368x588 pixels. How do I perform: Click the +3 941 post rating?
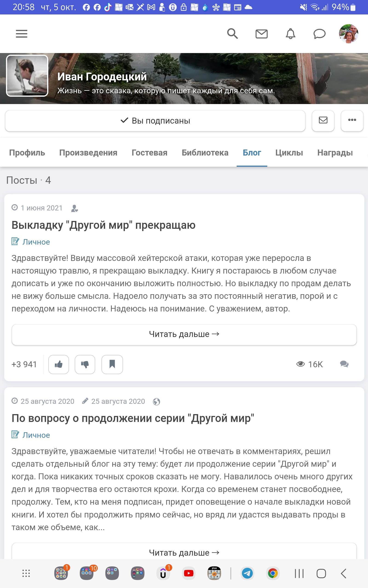coord(24,365)
